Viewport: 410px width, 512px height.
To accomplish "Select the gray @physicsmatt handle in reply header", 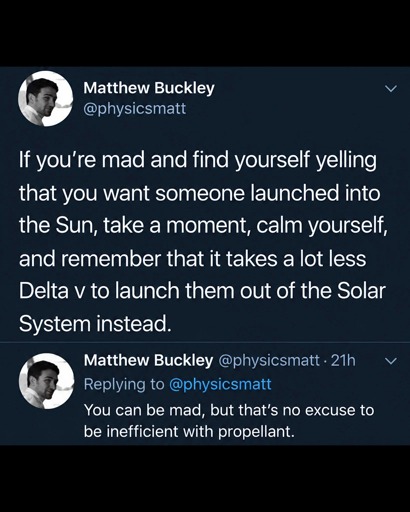I will [269, 360].
